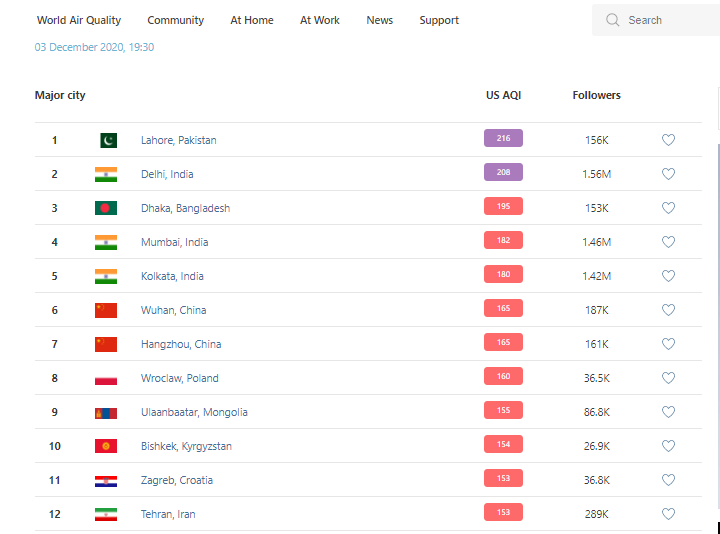This screenshot has height=534, width=720.
Task: Click the heart icon beside Tehran, Iran
Action: [668, 514]
